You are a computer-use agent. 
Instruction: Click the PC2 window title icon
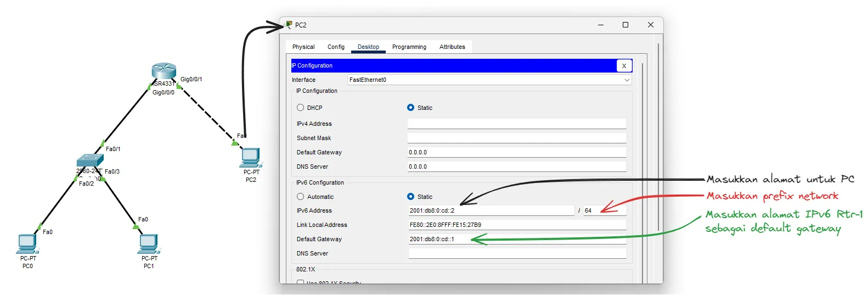tap(289, 25)
